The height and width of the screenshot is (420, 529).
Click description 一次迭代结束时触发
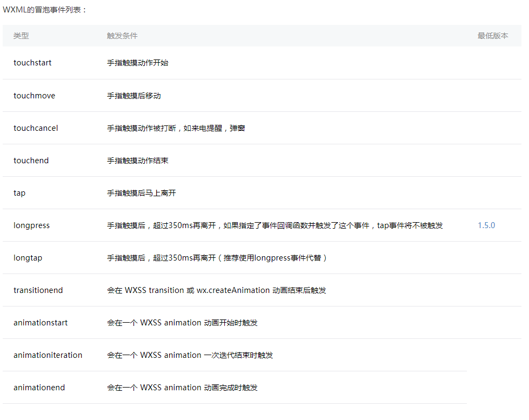190,355
